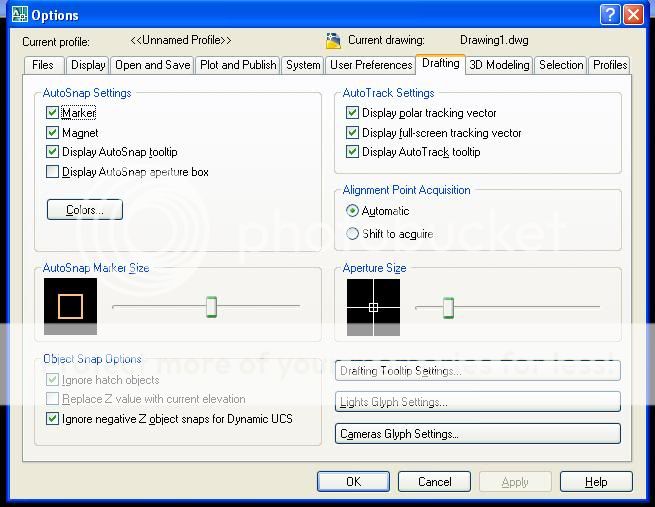Click the Cancel button
Viewport: 655px width, 507px height.
coord(434,482)
